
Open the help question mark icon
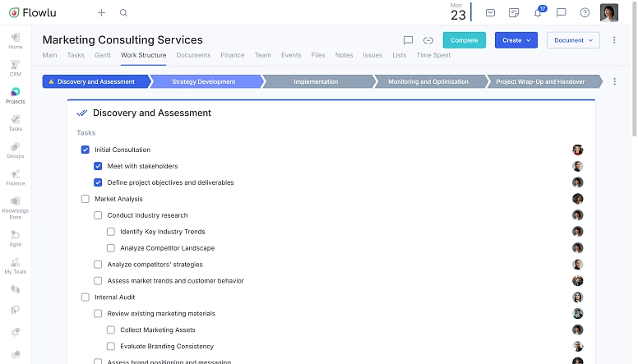tap(585, 12)
